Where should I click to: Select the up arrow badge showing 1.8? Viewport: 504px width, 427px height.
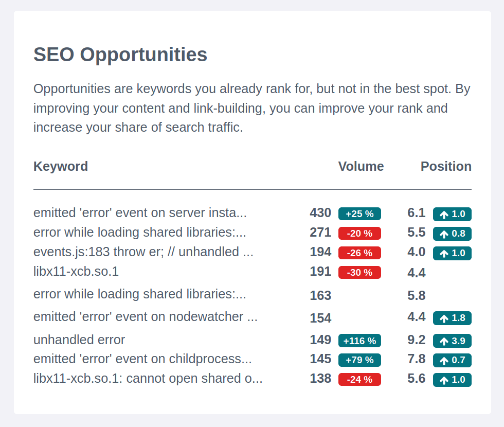point(452,318)
